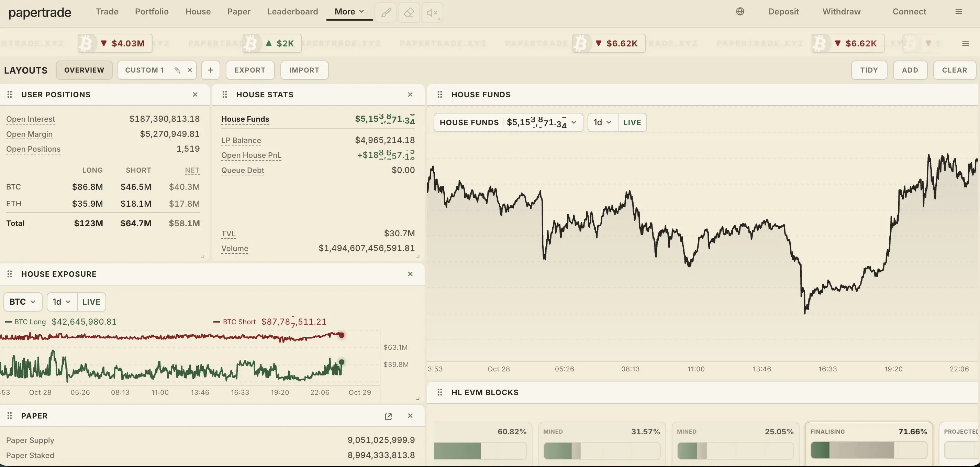Screen dimensions: 980x467
Task: Grab the Paper panel drag handle
Action: coord(10,416)
